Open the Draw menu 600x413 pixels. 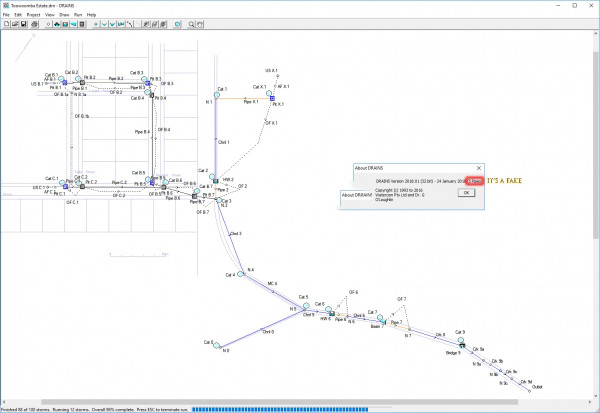pos(64,15)
